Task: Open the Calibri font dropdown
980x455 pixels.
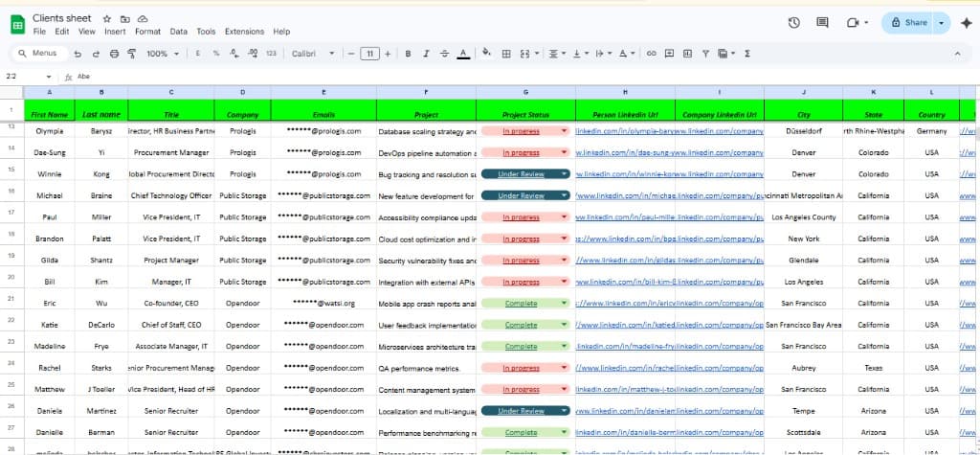Action: coord(313,54)
